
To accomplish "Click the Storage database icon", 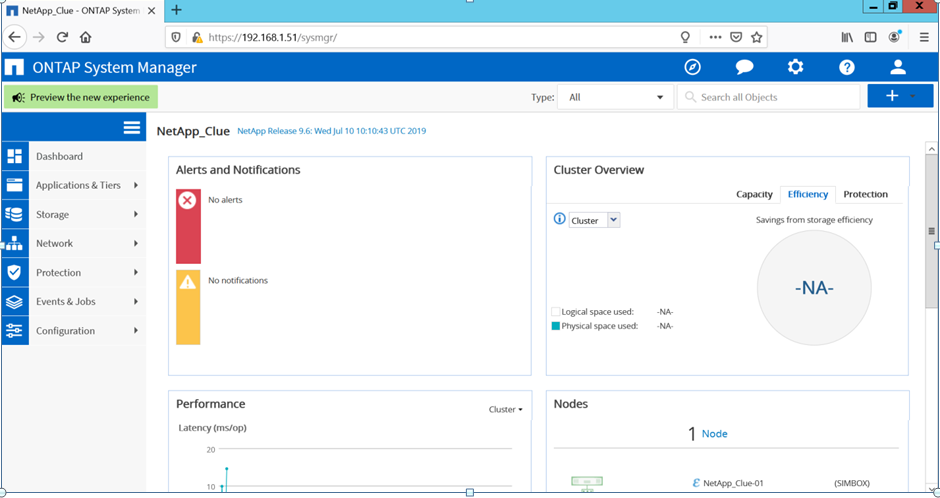I will 14,215.
